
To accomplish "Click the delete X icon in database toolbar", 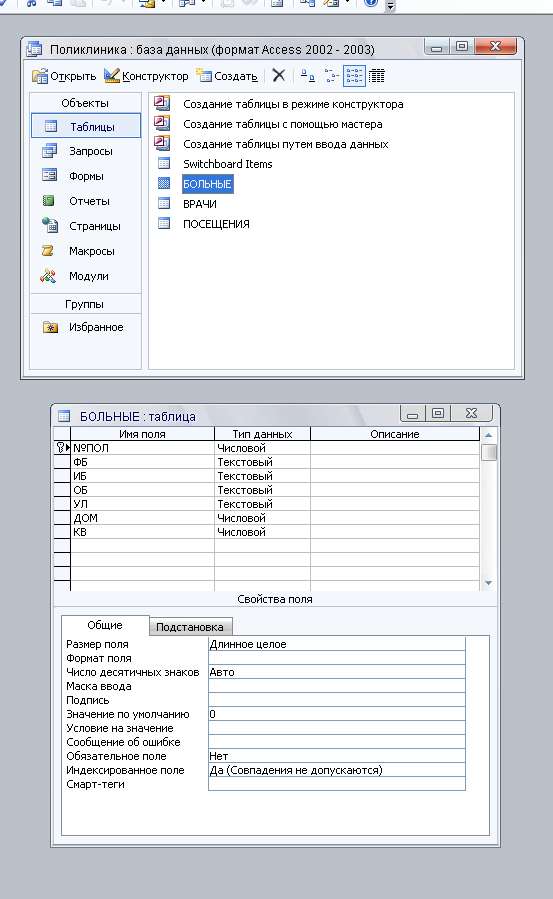I will pos(279,75).
